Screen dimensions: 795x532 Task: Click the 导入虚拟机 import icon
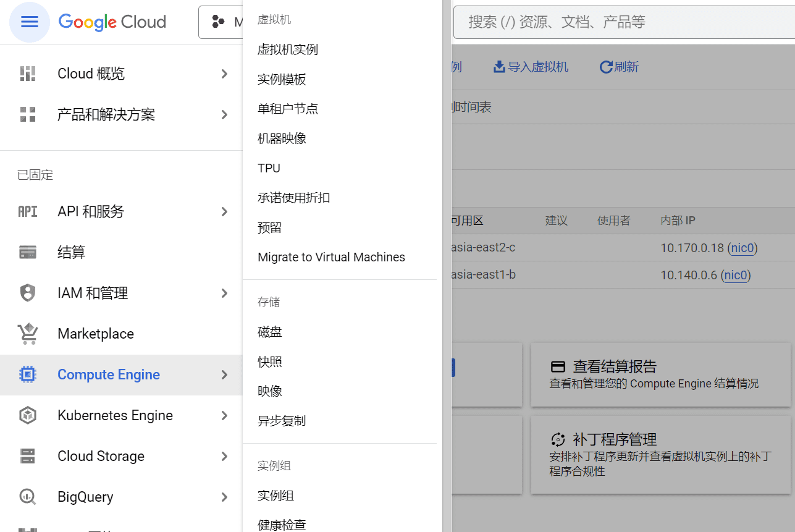[499, 66]
